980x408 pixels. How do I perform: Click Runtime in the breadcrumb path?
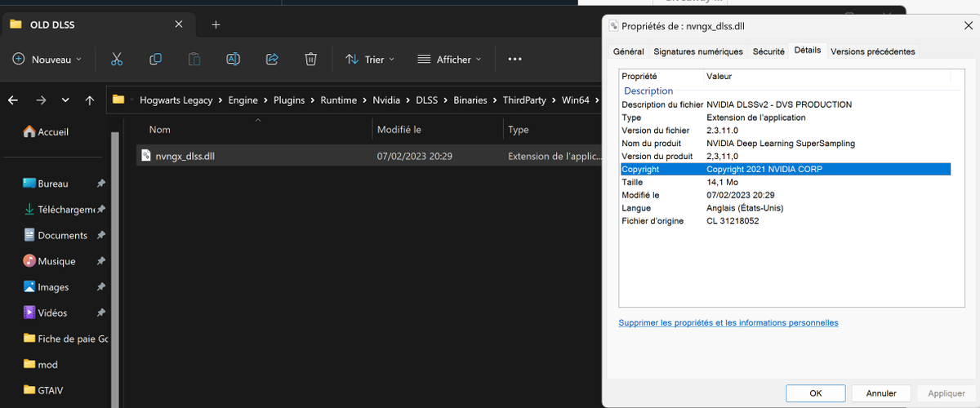tap(339, 100)
